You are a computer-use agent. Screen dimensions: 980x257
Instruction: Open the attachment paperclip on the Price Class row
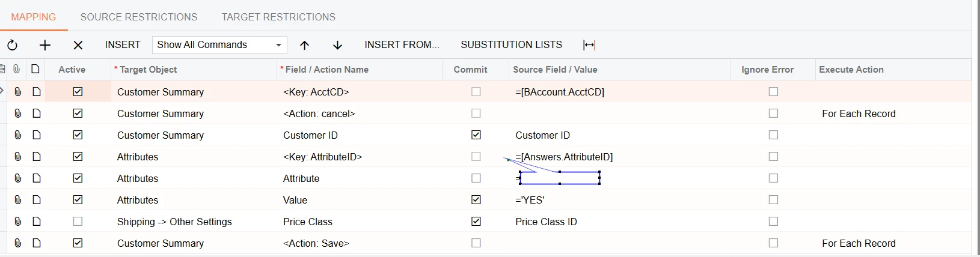(x=18, y=222)
